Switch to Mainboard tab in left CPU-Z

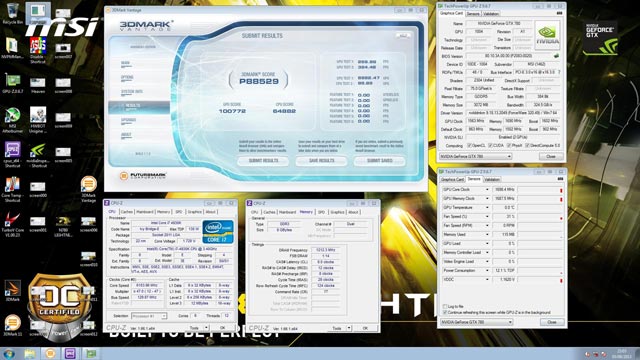[145, 212]
